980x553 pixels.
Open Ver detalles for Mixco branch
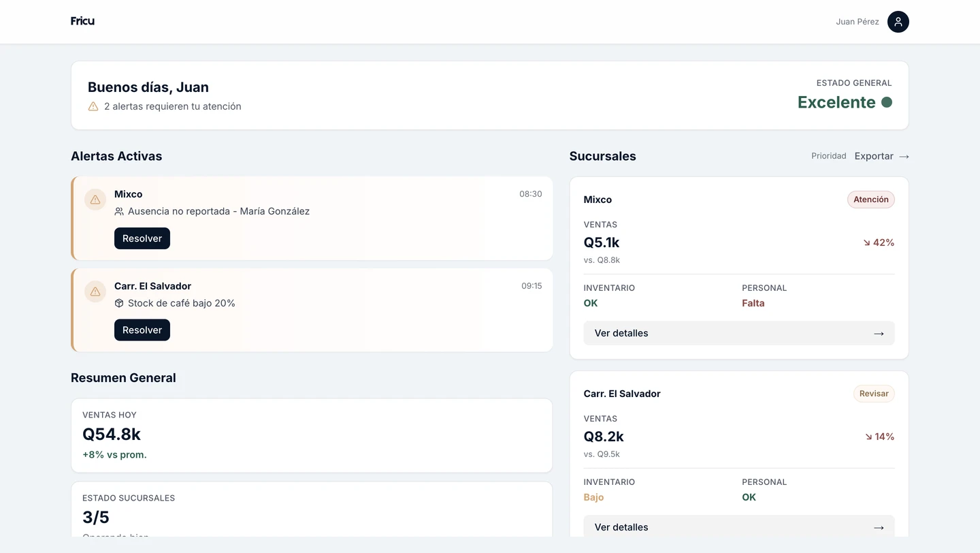pyautogui.click(x=738, y=333)
